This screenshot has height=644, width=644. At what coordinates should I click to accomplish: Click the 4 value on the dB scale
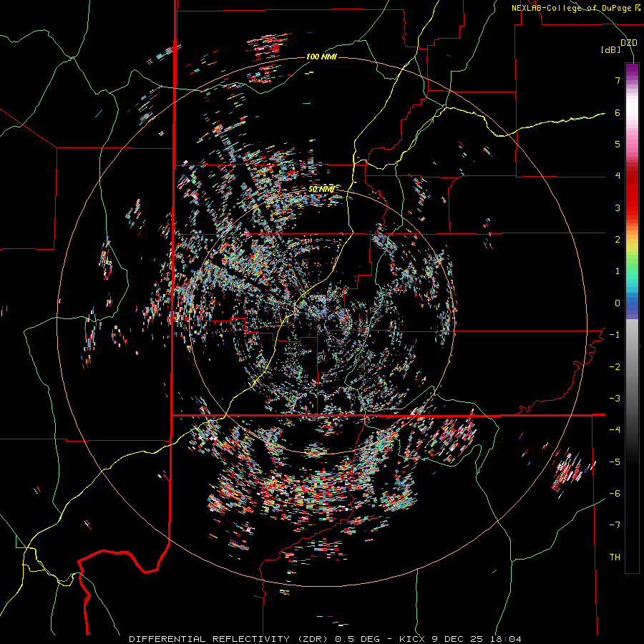tap(618, 176)
